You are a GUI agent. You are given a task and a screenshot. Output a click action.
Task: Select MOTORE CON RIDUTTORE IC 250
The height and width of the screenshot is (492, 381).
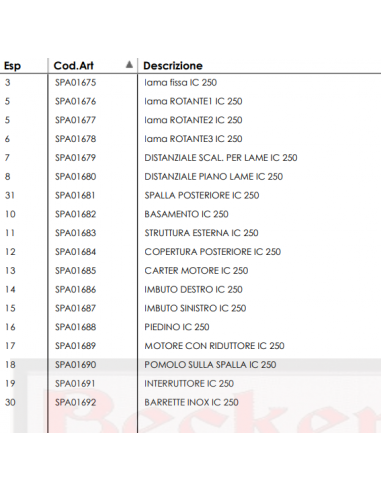click(x=214, y=346)
